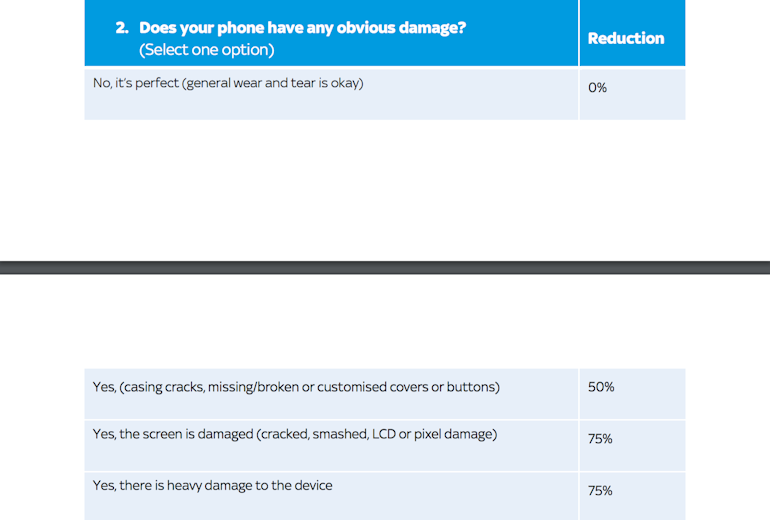Click the "Reduction" column header

click(626, 38)
